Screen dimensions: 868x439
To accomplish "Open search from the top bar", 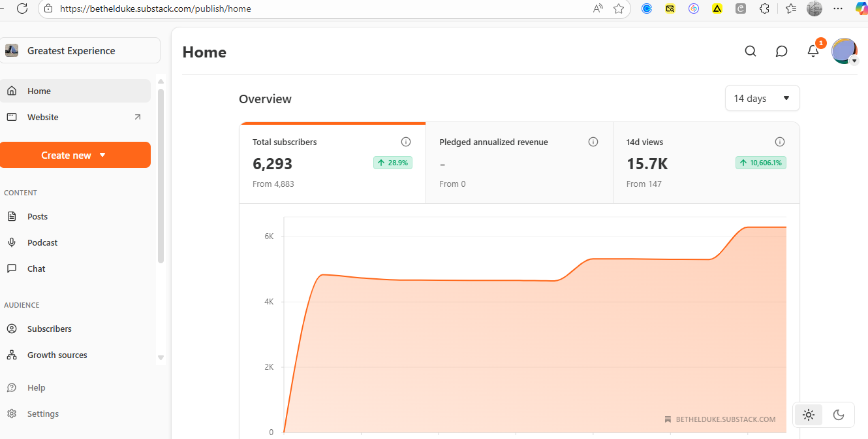I will click(750, 51).
